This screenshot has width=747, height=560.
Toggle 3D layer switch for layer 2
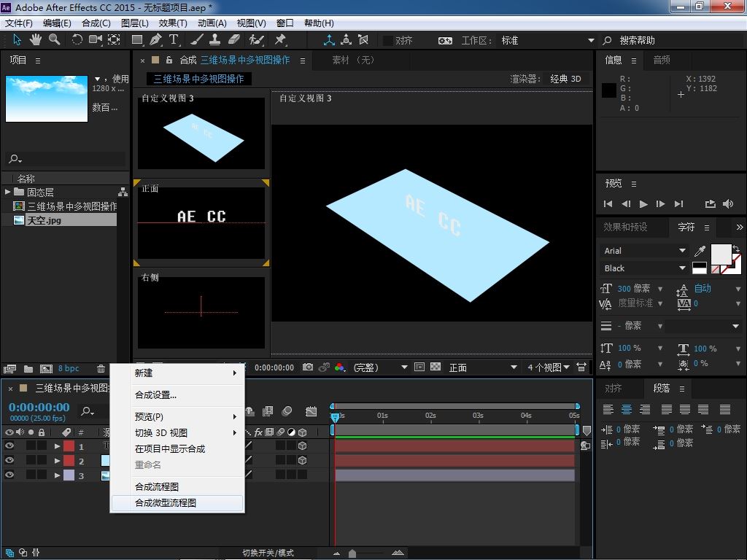(302, 460)
